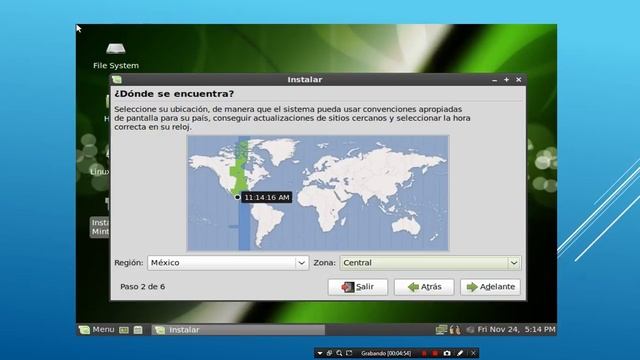Minimize the Instalar window

pos(495,80)
